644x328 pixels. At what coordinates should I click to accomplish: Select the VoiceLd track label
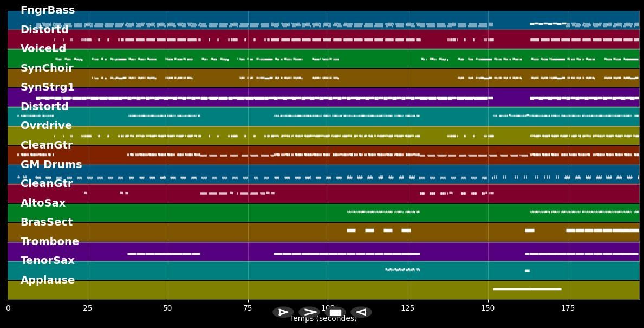coord(43,49)
